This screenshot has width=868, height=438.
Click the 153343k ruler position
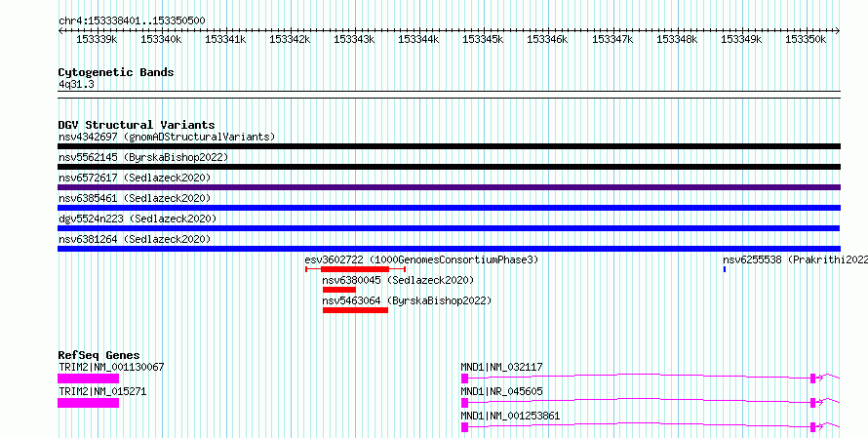[x=354, y=39]
